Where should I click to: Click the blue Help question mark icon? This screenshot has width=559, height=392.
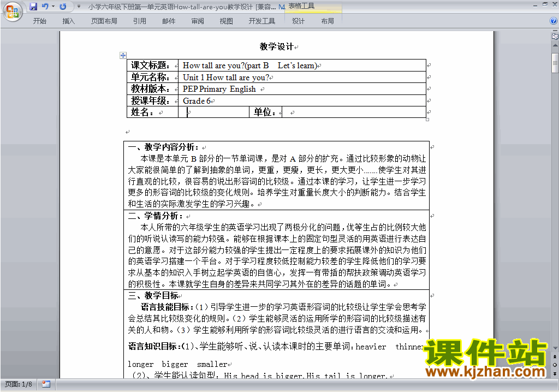554,21
